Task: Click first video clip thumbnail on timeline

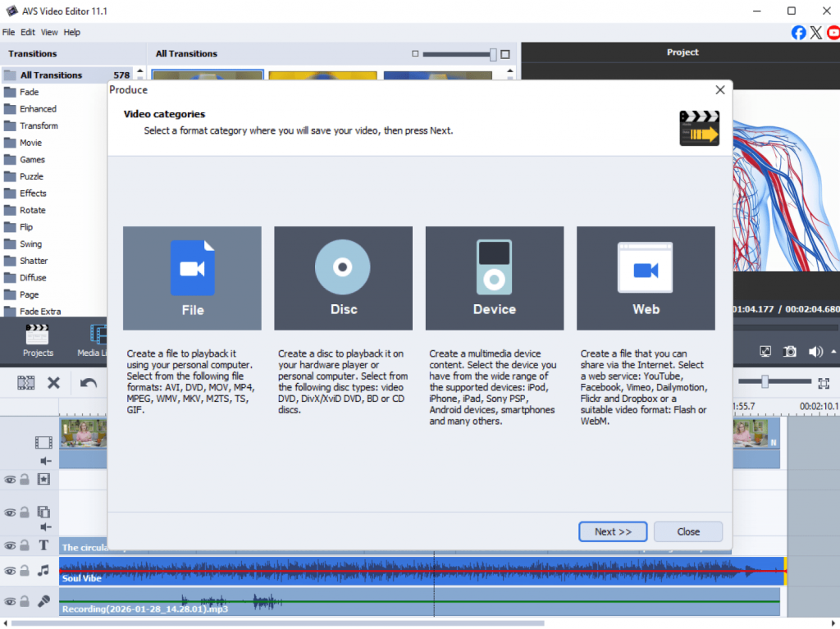Action: tap(83, 434)
